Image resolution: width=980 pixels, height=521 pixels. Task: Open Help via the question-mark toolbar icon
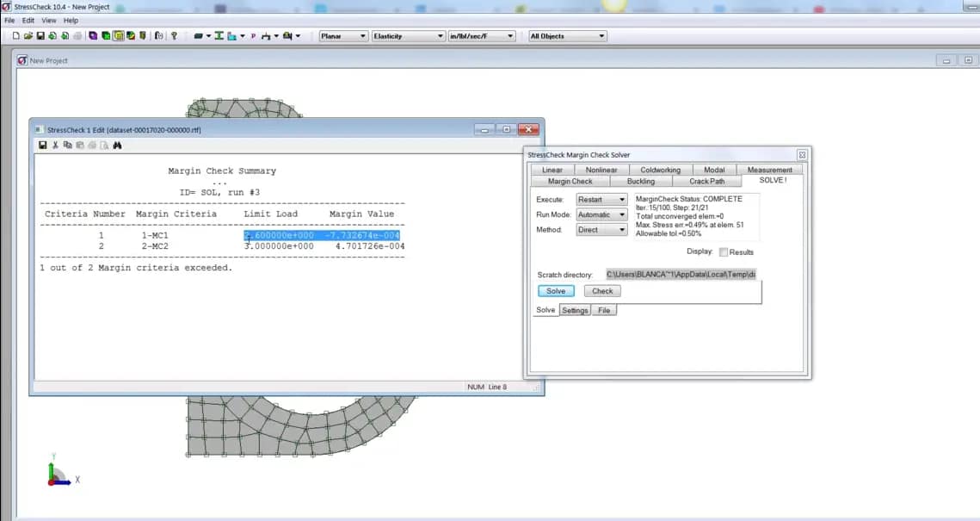[174, 35]
